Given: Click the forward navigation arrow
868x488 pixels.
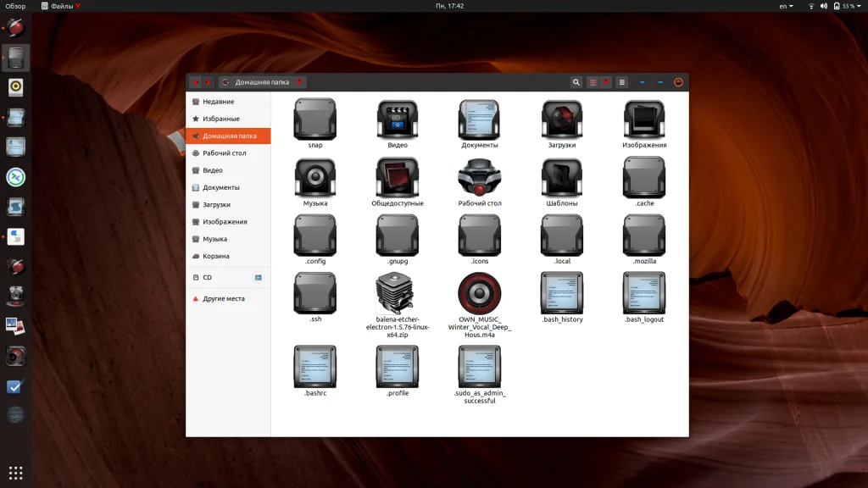Looking at the screenshot, I should pyautogui.click(x=208, y=82).
